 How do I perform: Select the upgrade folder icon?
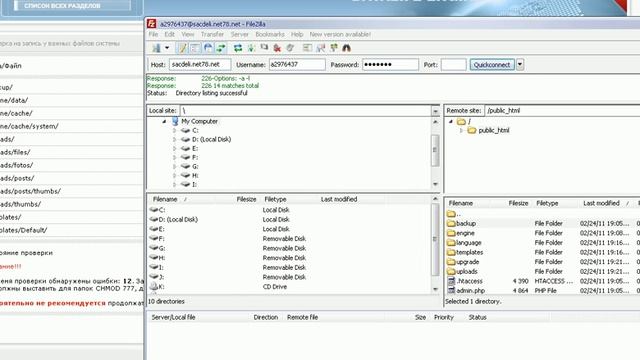click(x=451, y=262)
